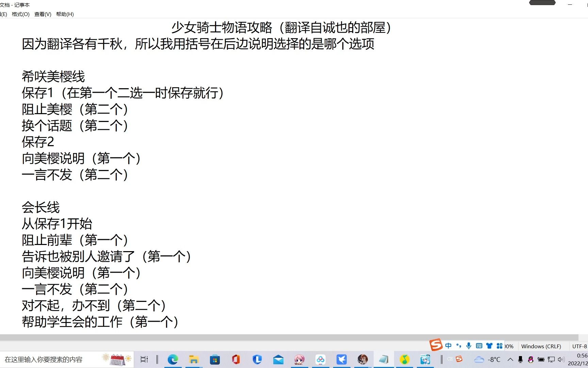
Task: Select the Notepad icon on the taskbar
Action: pyautogui.click(x=383, y=359)
